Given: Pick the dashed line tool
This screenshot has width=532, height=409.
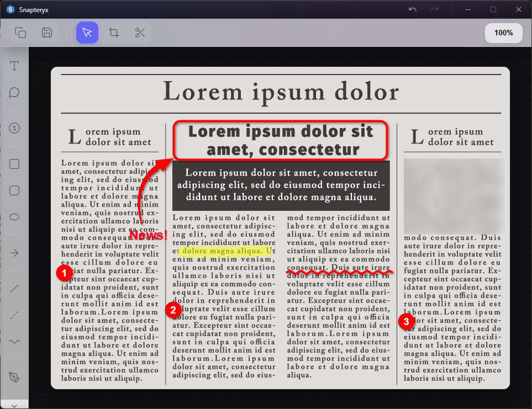Looking at the screenshot, I should point(14,315).
